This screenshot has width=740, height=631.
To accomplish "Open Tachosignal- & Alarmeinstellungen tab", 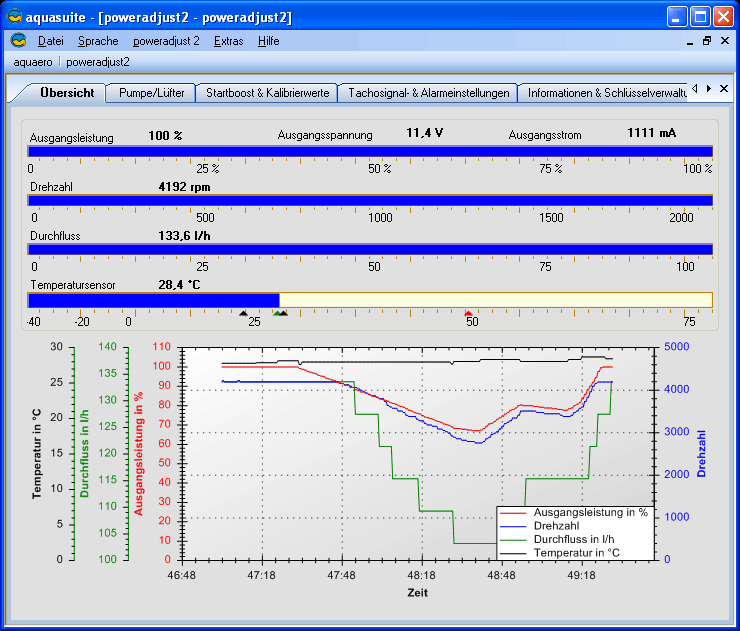I will [429, 93].
